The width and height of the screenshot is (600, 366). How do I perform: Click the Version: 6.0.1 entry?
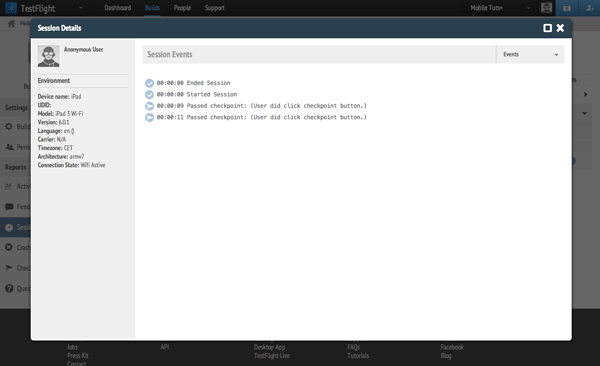[54, 122]
